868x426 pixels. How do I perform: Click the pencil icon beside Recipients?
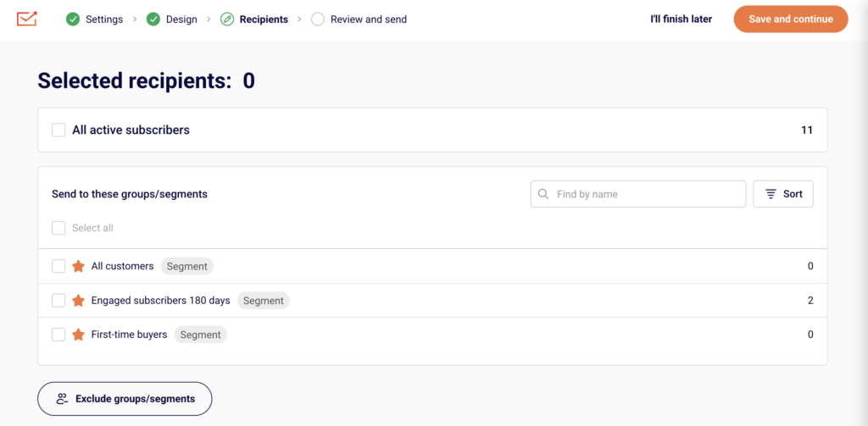227,19
